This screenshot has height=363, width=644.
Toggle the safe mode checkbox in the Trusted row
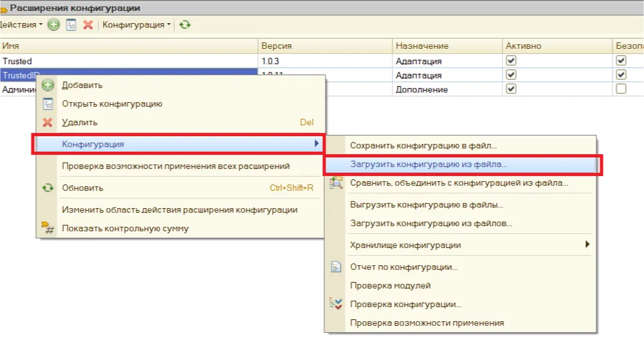point(621,60)
